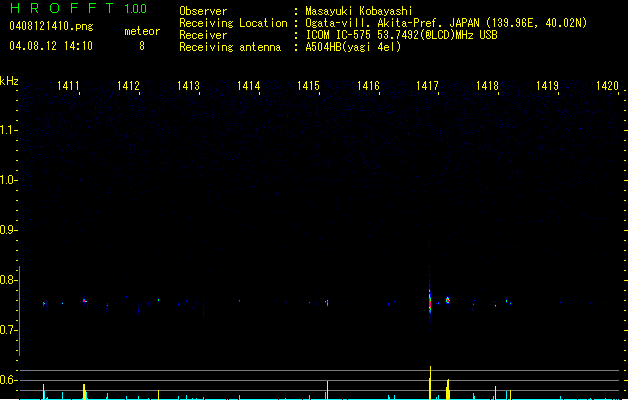The height and width of the screenshot is (400, 629).
Task: Click the HROFFT program title text
Action: tap(62, 8)
